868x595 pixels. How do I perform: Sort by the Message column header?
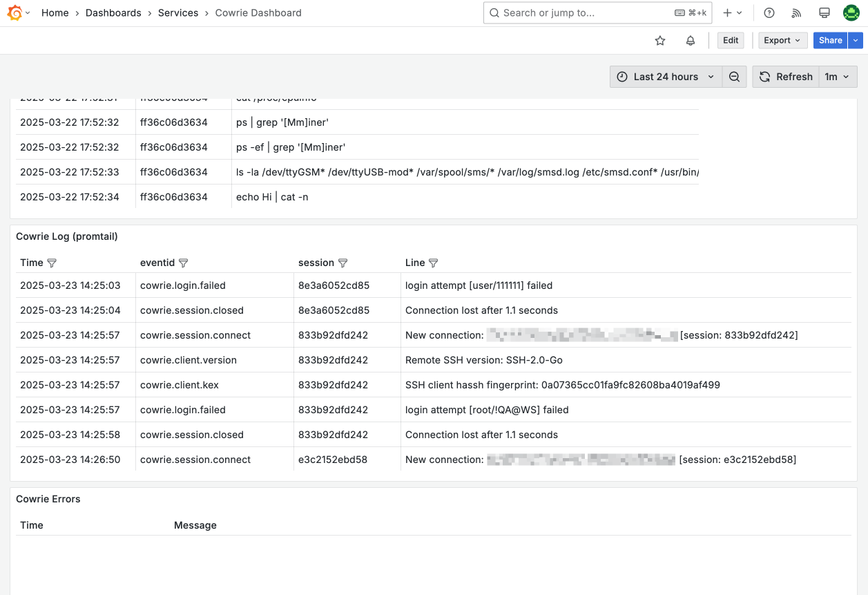click(195, 525)
